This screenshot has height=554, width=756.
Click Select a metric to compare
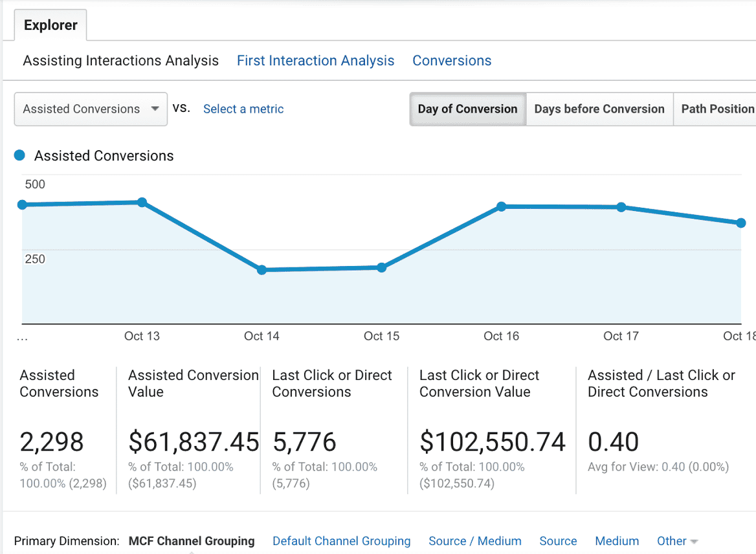click(x=243, y=109)
